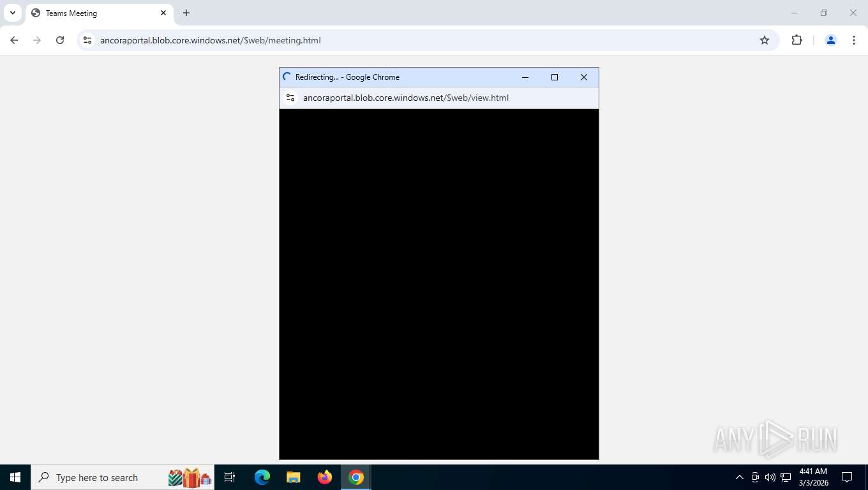The height and width of the screenshot is (490, 868).
Task: Open the Extensions puzzle icon
Action: [x=797, y=40]
